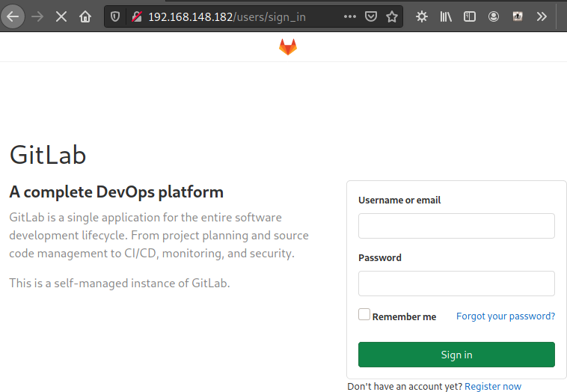567x392 pixels.
Task: Open the gear extension icon in toolbar
Action: pos(422,16)
